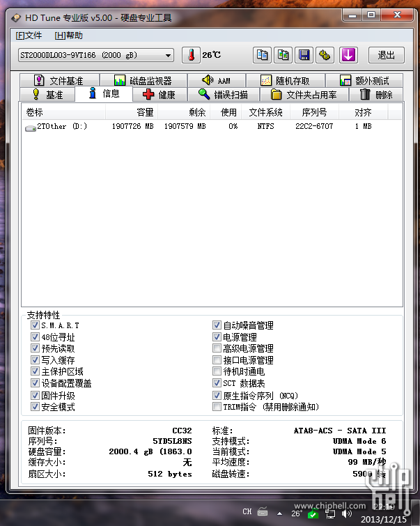Click the 退出 button
This screenshot has width=420, height=526.
point(386,55)
